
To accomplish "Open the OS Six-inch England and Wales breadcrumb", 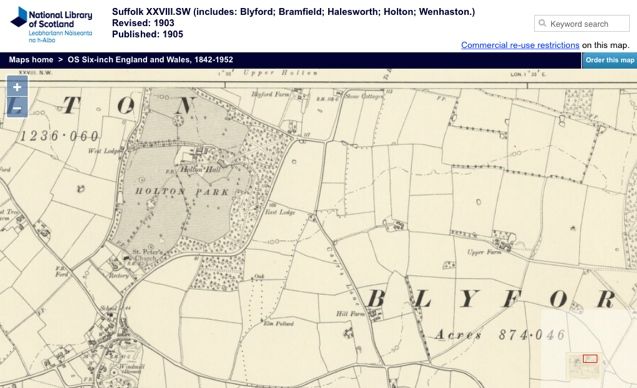I will (150, 60).
